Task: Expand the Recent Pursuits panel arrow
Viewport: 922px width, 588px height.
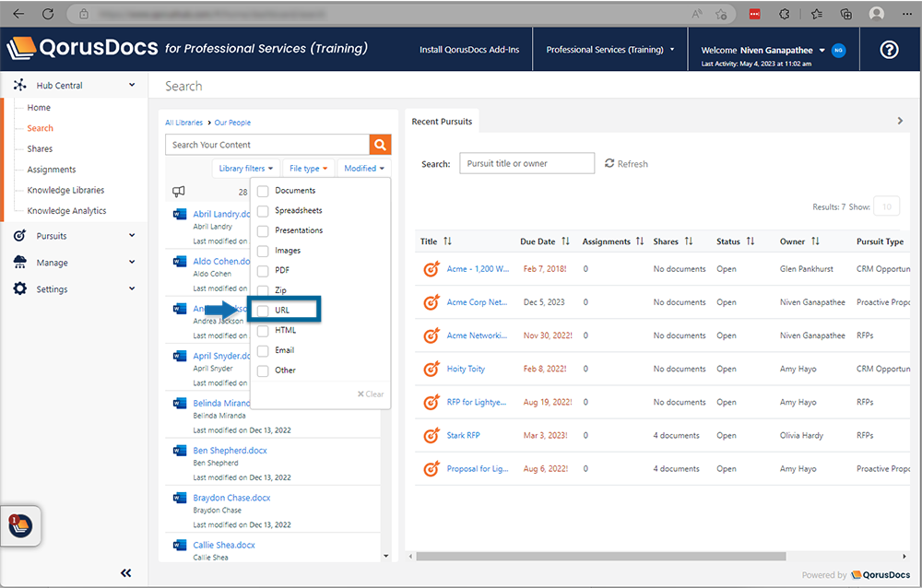Action: (900, 121)
